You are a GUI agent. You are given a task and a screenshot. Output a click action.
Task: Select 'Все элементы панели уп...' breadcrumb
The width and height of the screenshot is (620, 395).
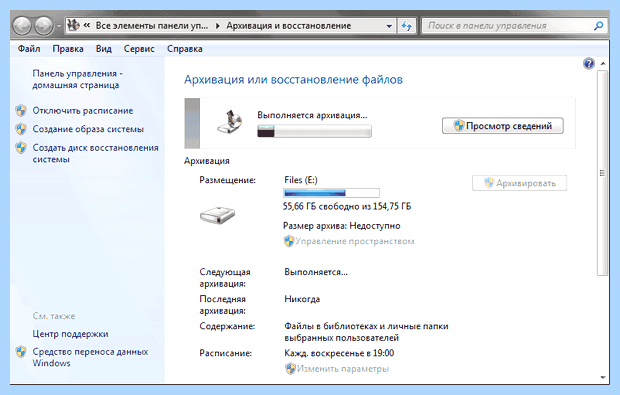151,26
